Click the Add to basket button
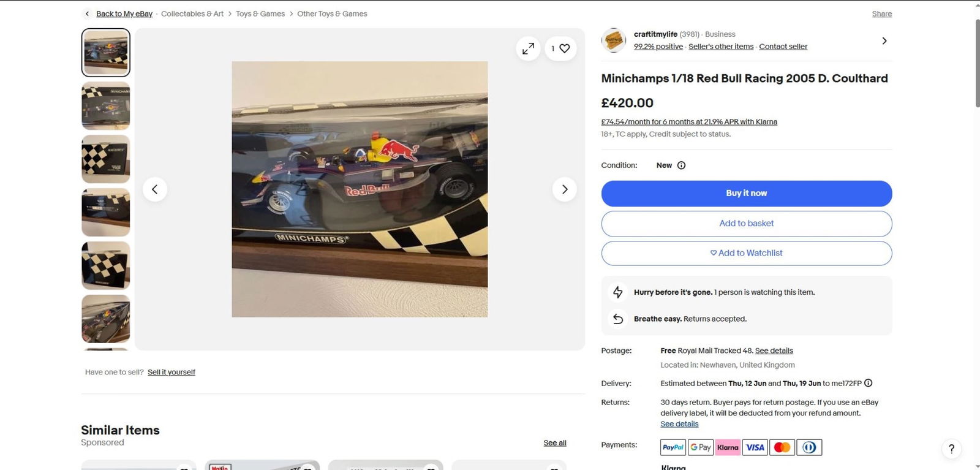 click(x=746, y=223)
